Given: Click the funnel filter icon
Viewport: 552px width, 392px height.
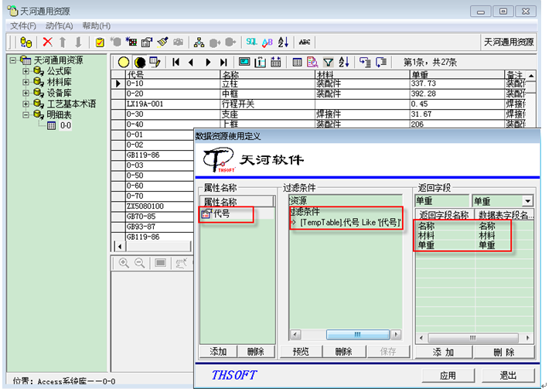Looking at the screenshot, I should click(328, 63).
